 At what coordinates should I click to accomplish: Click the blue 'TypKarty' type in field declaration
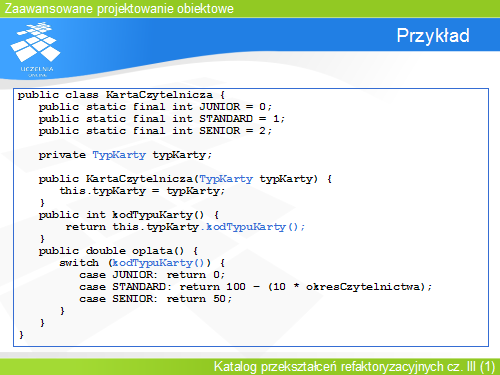[119, 155]
